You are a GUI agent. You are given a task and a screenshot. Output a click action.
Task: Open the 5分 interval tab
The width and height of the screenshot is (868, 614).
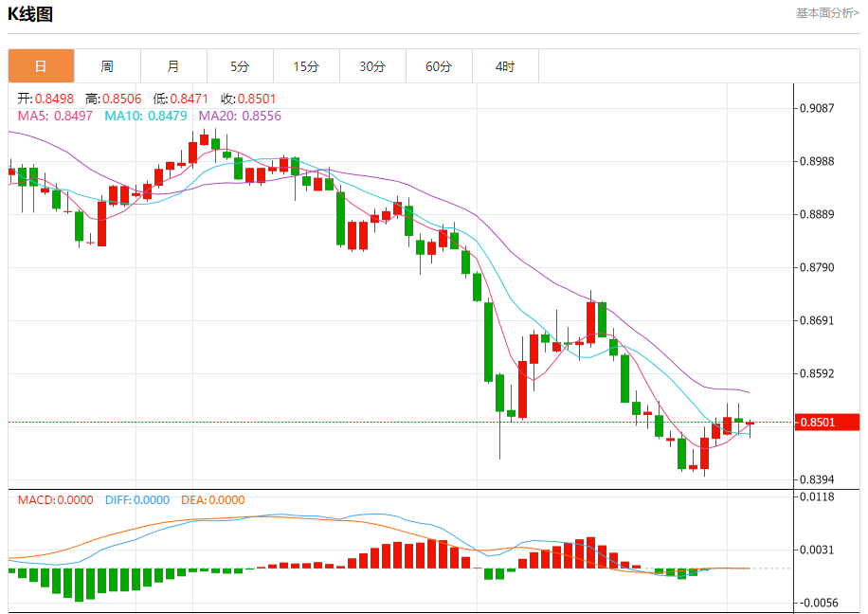240,66
